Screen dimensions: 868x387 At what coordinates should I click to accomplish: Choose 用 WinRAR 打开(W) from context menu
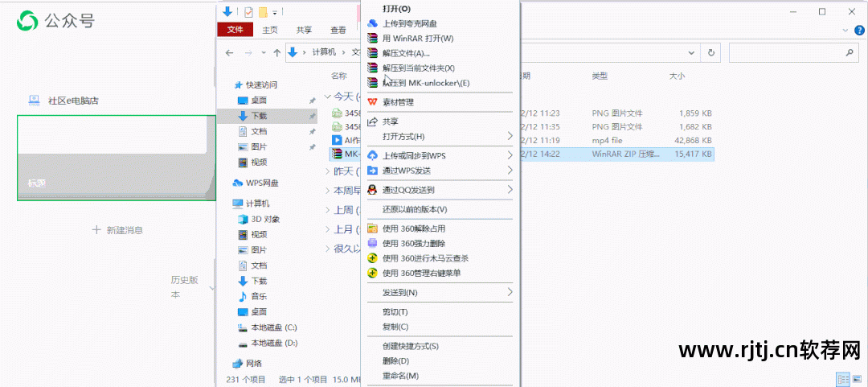click(x=418, y=38)
